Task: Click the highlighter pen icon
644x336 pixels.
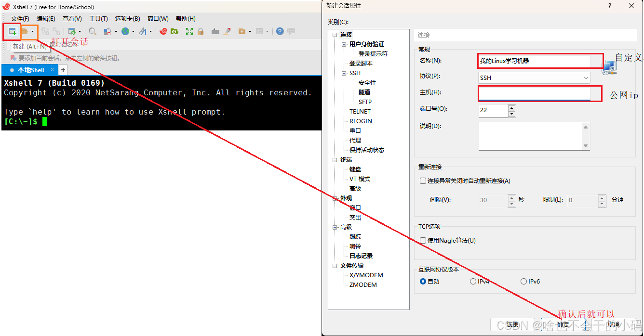Action: (227, 32)
